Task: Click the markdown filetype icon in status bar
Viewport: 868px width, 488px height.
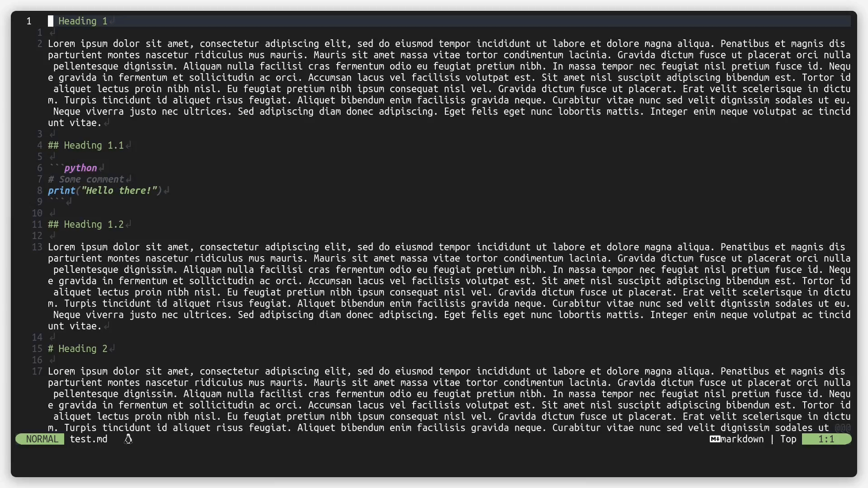Action: (x=713, y=439)
